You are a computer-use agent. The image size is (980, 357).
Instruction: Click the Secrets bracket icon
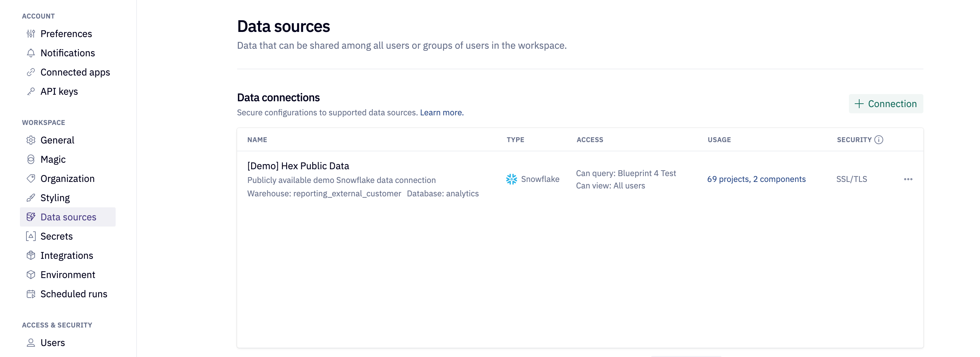pos(31,237)
